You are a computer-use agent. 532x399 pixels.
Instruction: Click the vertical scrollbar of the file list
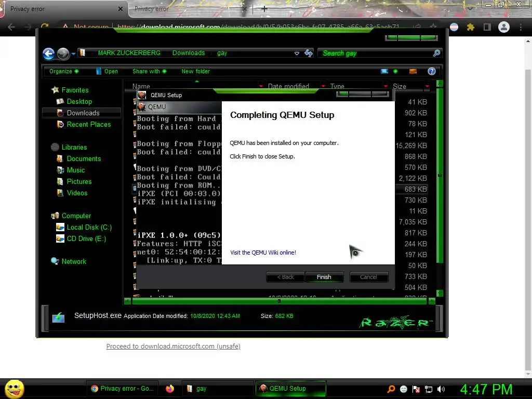click(440, 175)
